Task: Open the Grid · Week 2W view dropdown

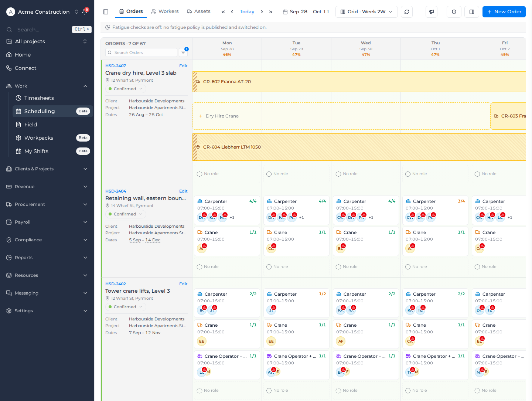Action: 366,12
